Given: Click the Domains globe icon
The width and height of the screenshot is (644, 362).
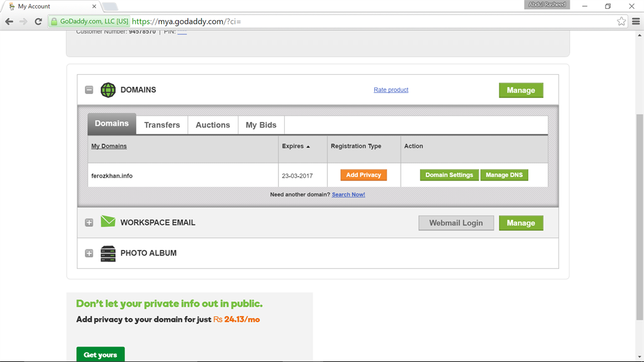Looking at the screenshot, I should (x=108, y=90).
